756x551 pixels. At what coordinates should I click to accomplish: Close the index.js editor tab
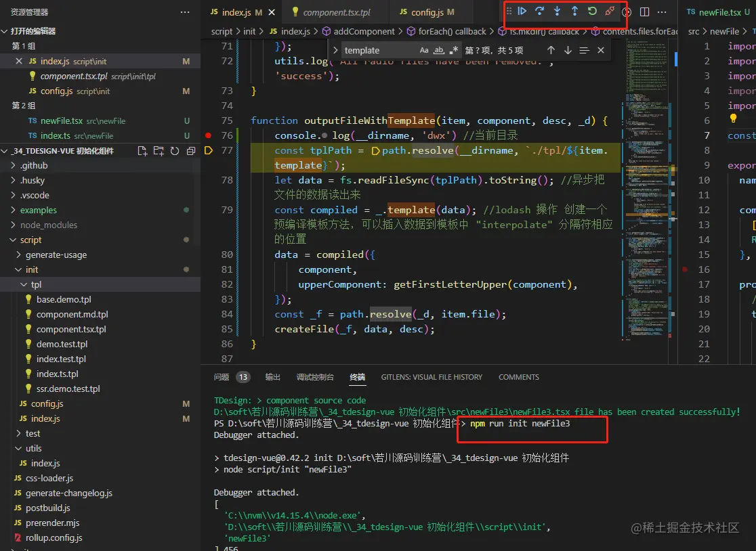272,12
